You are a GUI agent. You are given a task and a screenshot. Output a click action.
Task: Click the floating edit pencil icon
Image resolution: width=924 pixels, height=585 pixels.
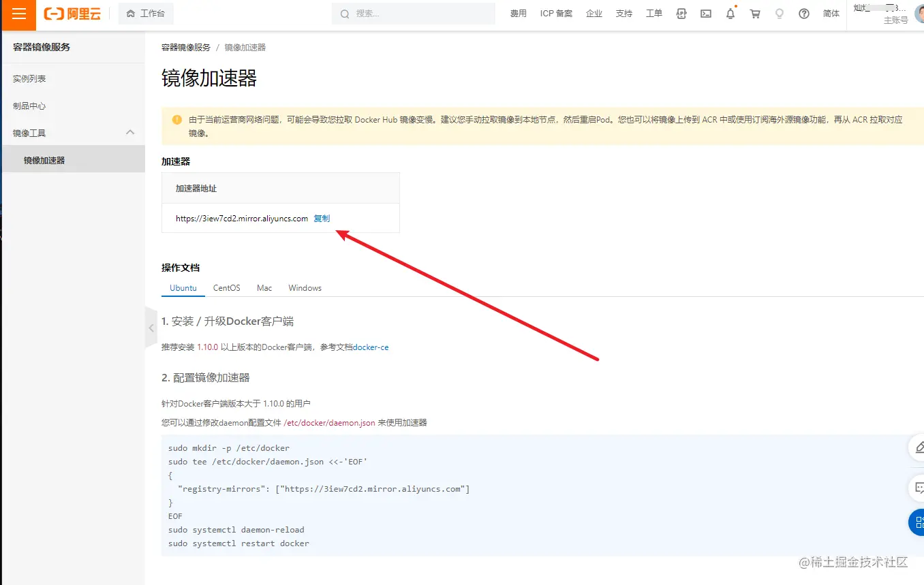917,447
